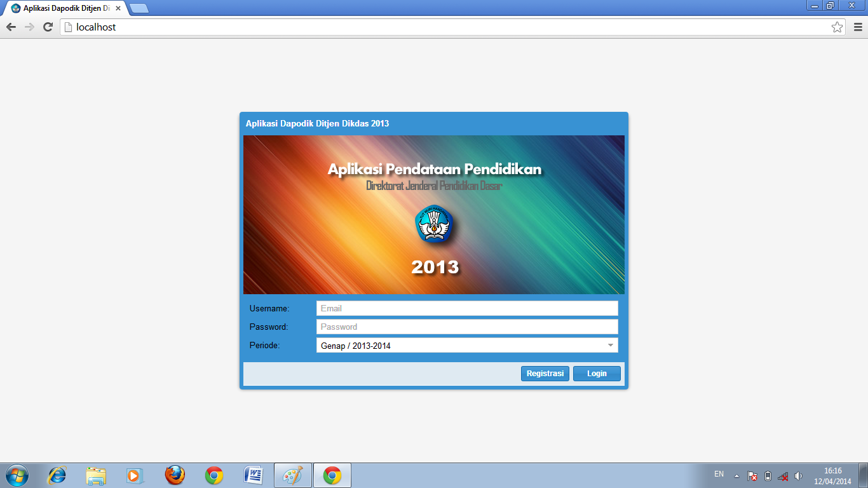Screen dimensions: 868x488
Task: Click the 'Username:' label
Action: click(269, 309)
